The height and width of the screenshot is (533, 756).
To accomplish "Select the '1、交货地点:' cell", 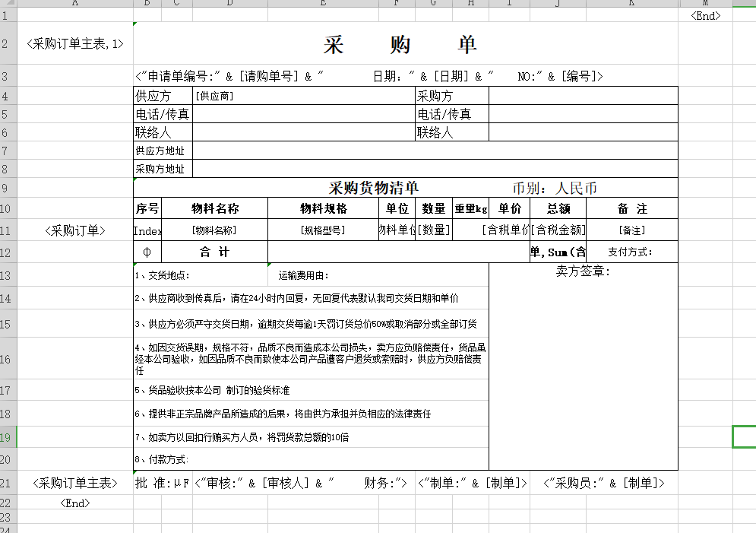I will 201,275.
